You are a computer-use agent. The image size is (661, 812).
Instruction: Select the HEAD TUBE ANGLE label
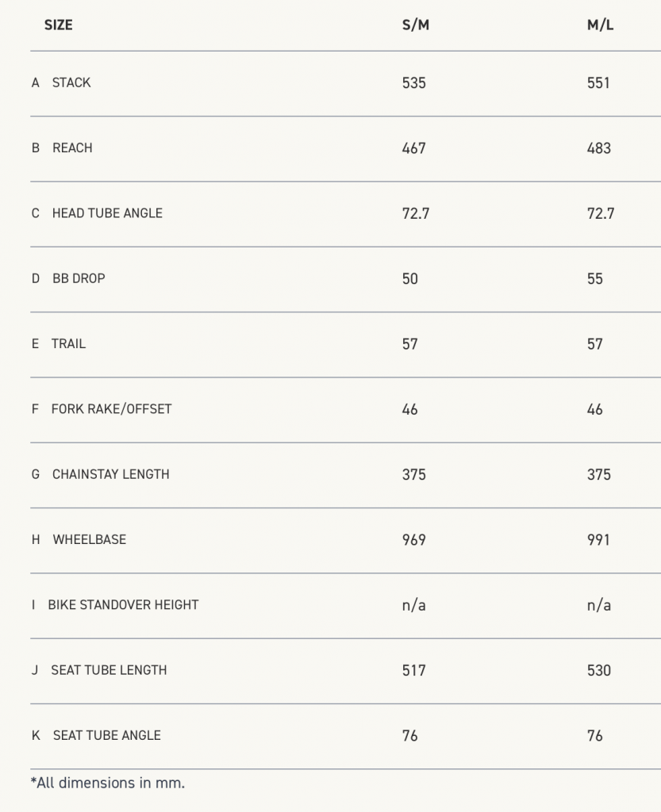point(107,213)
